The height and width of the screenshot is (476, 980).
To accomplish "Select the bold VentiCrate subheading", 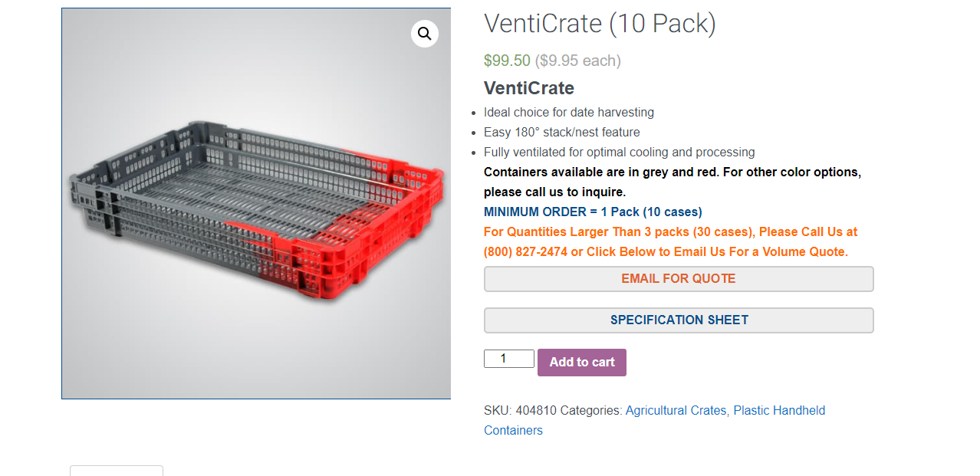I will [529, 87].
